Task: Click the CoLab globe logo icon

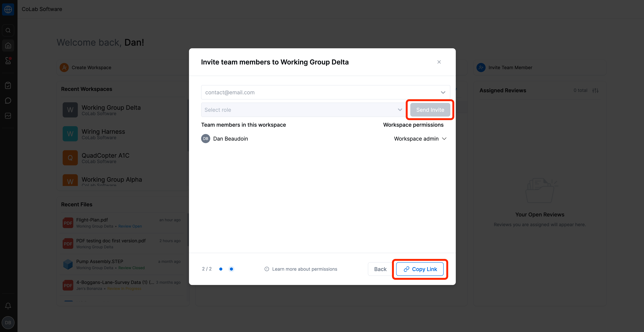Action: pyautogui.click(x=8, y=9)
